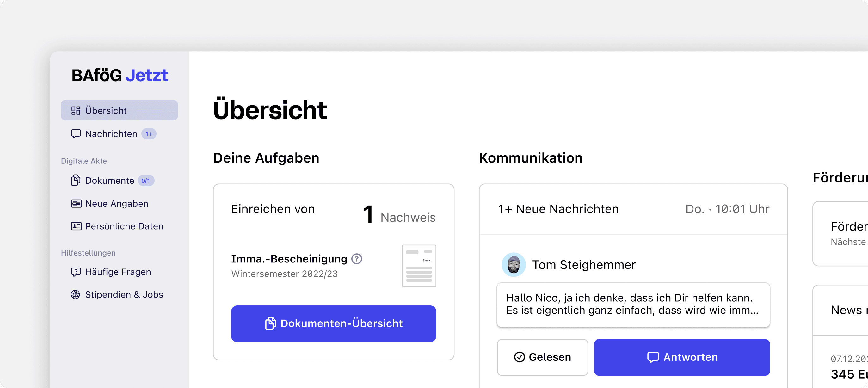Click the 1 Nachweis counter

pyautogui.click(x=399, y=214)
